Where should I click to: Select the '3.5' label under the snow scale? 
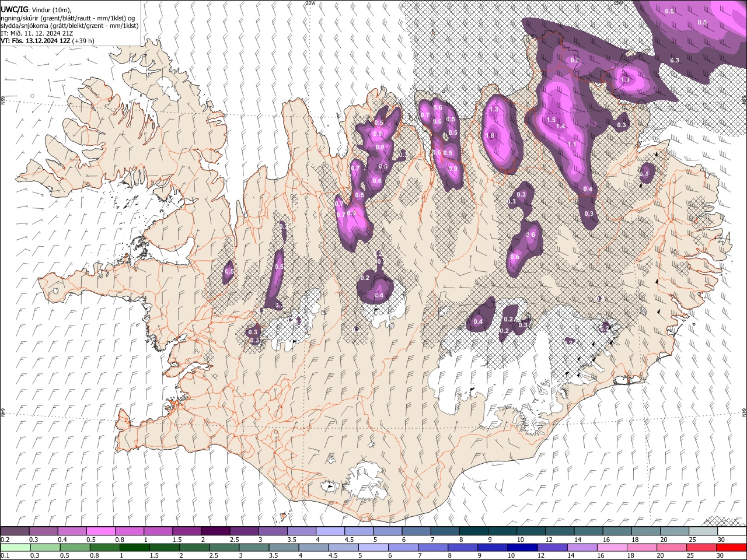click(x=291, y=540)
